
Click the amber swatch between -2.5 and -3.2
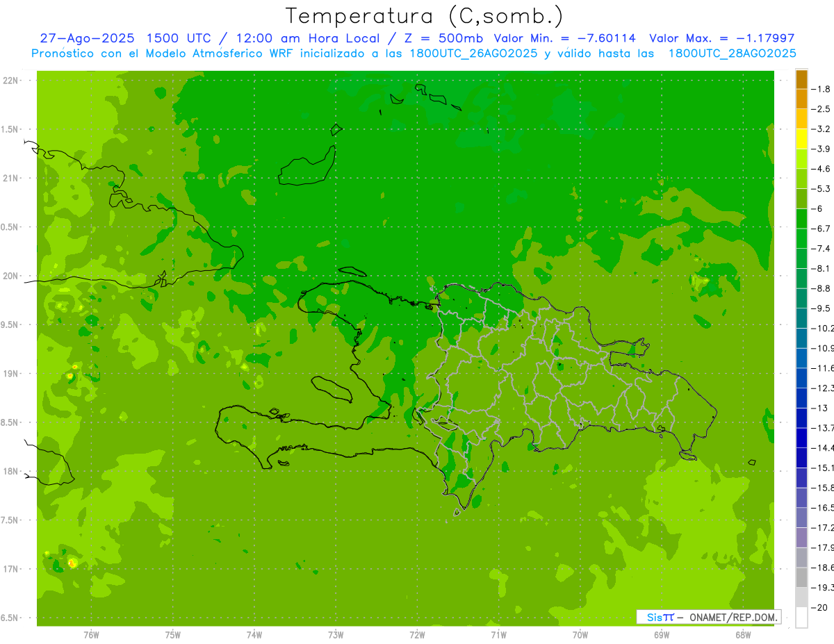coord(801,119)
